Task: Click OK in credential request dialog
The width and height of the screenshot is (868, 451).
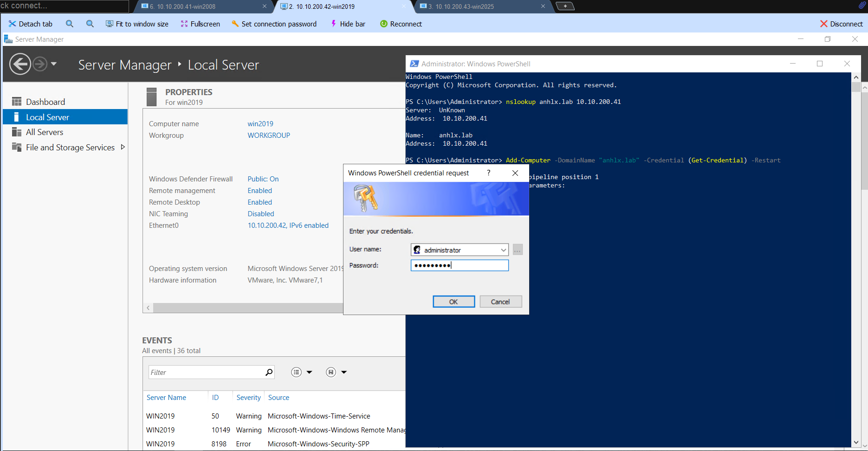Action: click(453, 302)
